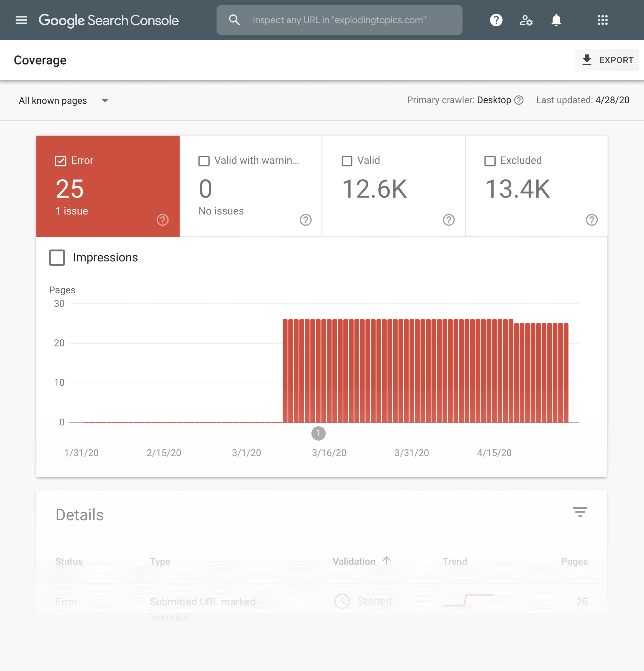Click the Export button
644x671 pixels.
(x=607, y=60)
